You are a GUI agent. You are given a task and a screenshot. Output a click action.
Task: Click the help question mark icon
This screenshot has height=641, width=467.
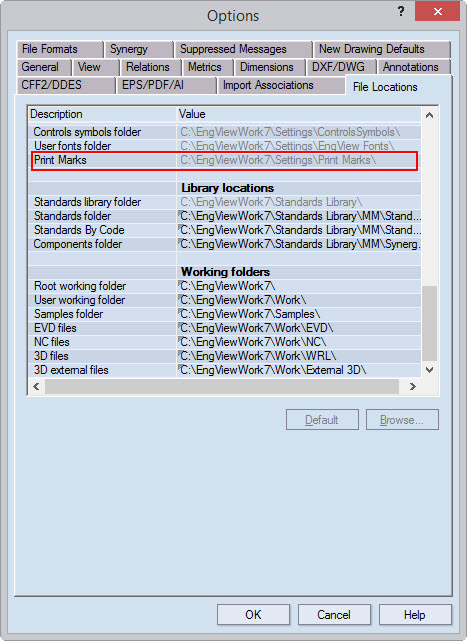click(401, 11)
